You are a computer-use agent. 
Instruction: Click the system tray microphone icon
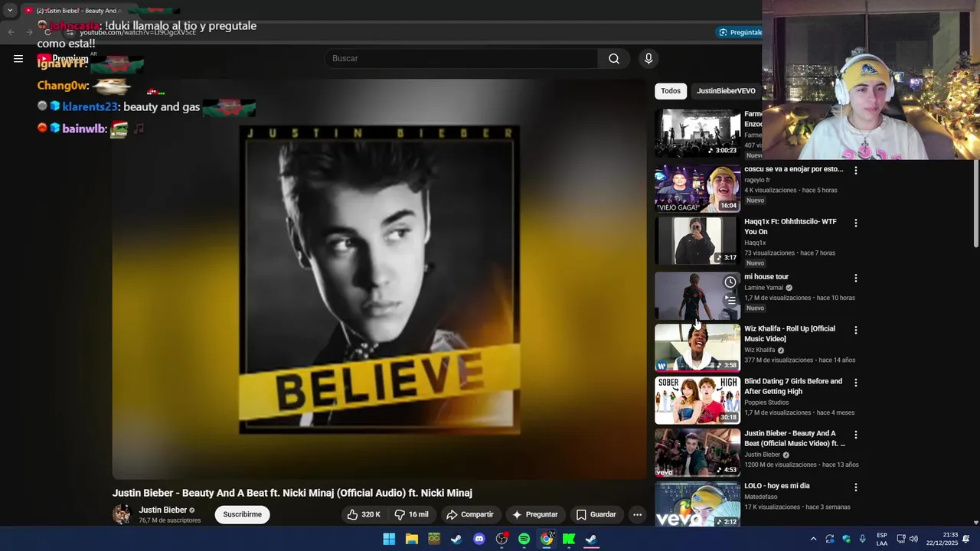point(863,539)
